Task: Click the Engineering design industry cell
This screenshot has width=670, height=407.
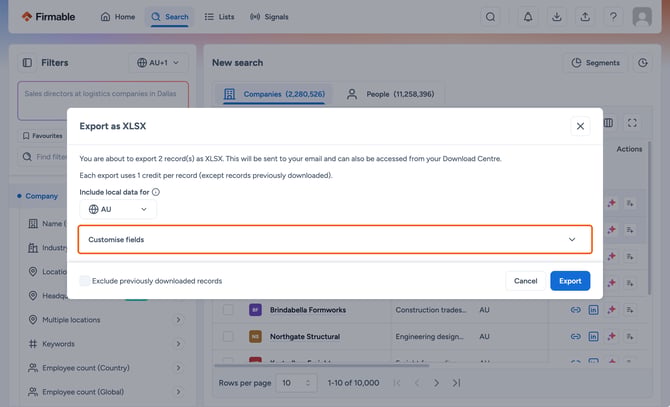Action: [x=429, y=337]
